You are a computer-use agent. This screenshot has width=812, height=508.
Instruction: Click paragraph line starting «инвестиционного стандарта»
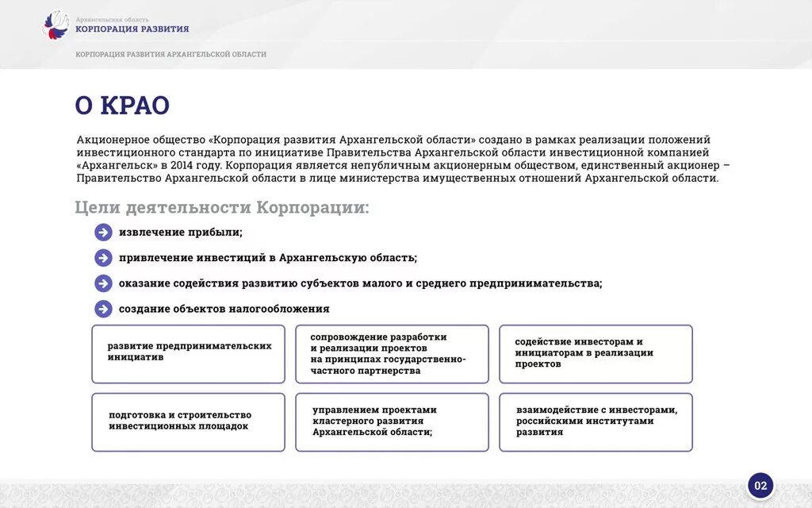(393, 152)
